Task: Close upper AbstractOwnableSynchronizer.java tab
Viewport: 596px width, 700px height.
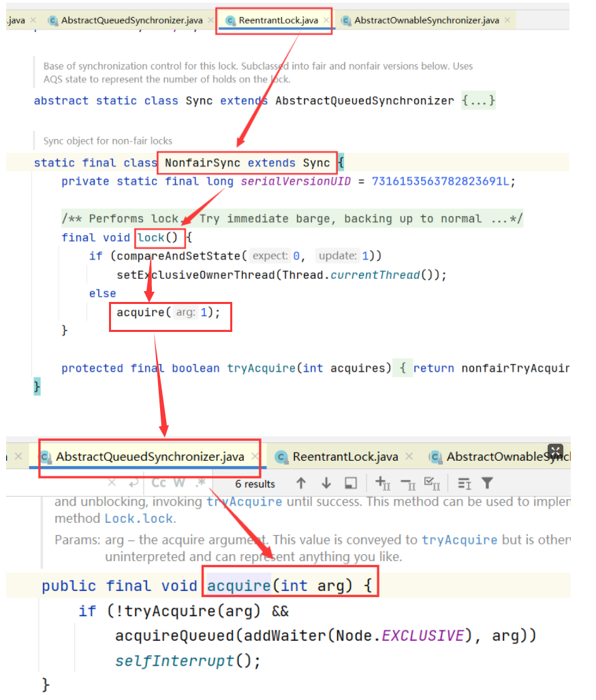Action: click(x=507, y=20)
